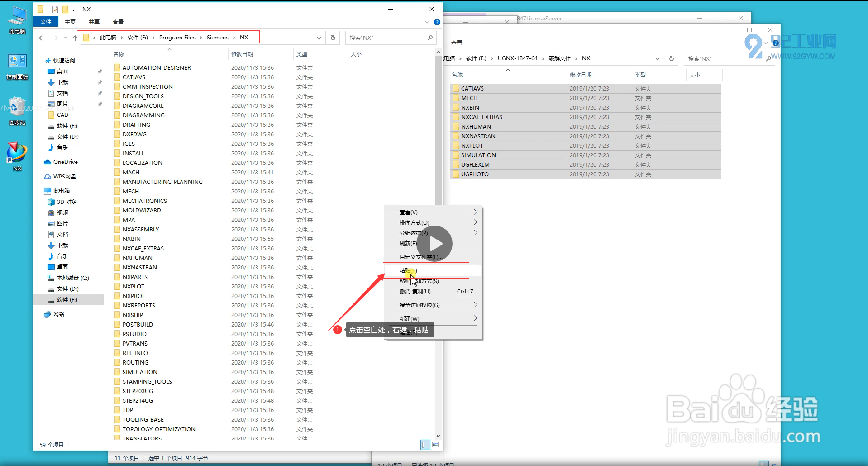Viewport: 868px width, 466px height.
Task: Open the help icon in front window
Action: click(x=437, y=22)
